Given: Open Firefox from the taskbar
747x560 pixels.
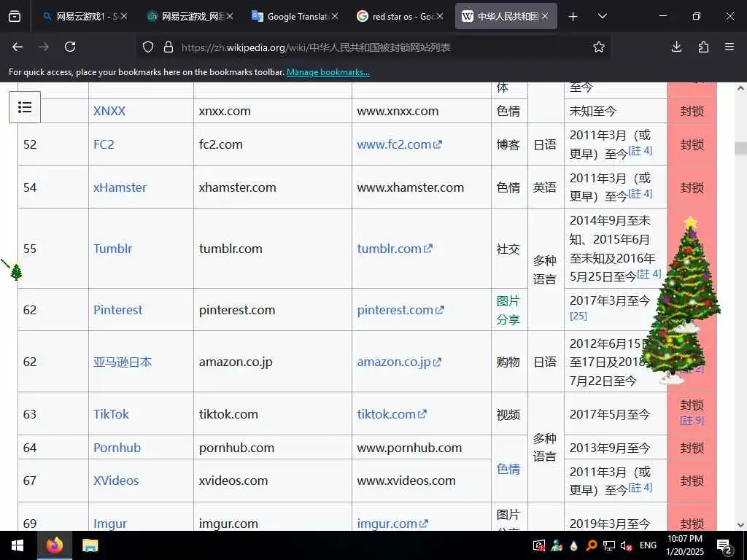Looking at the screenshot, I should pos(54,545).
